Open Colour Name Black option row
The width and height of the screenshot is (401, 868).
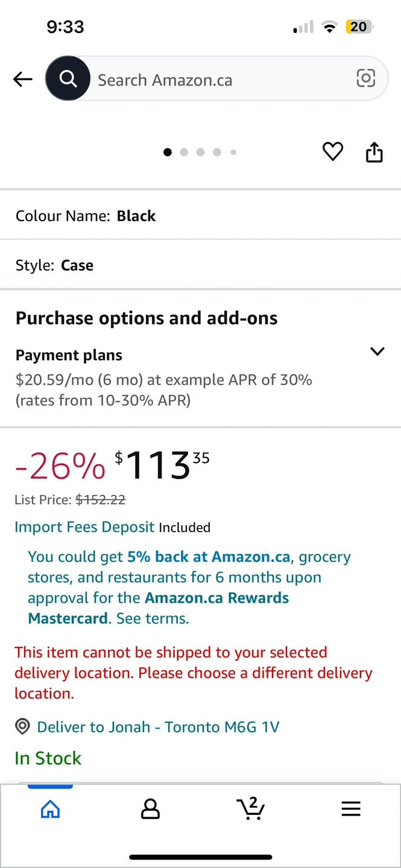click(x=200, y=216)
